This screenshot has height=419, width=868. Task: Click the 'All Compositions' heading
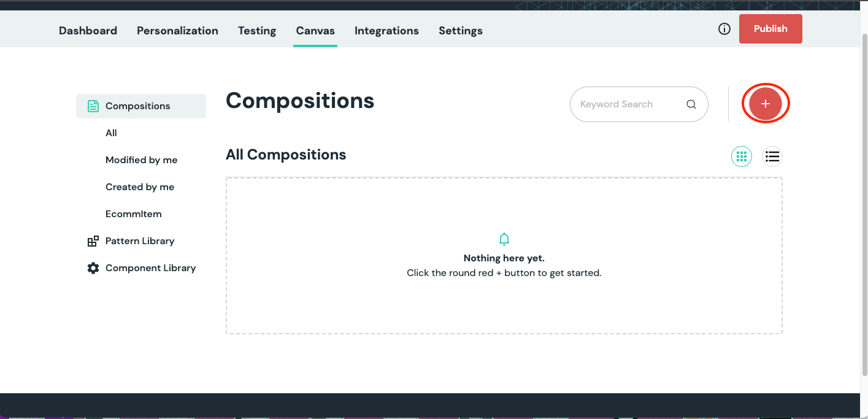click(286, 155)
